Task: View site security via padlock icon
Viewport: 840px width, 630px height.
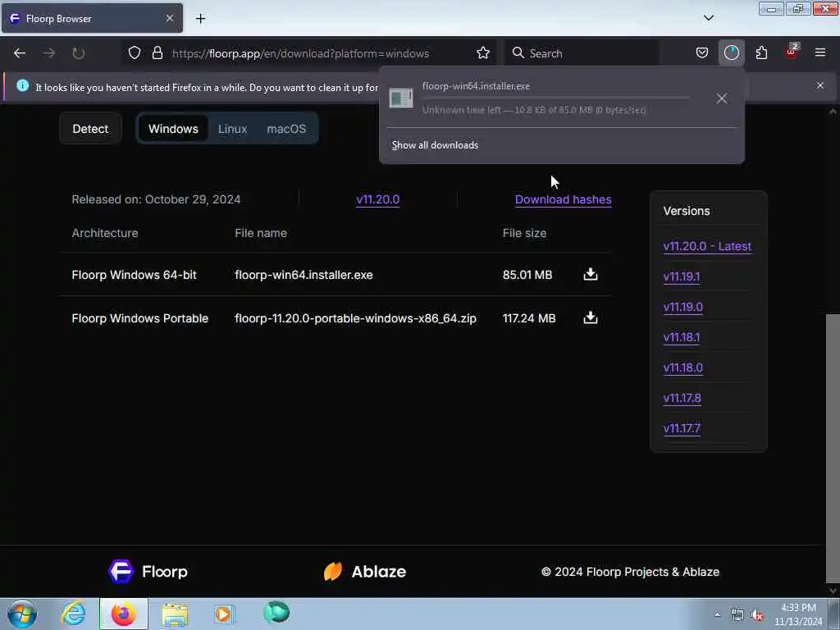Action: [x=157, y=53]
